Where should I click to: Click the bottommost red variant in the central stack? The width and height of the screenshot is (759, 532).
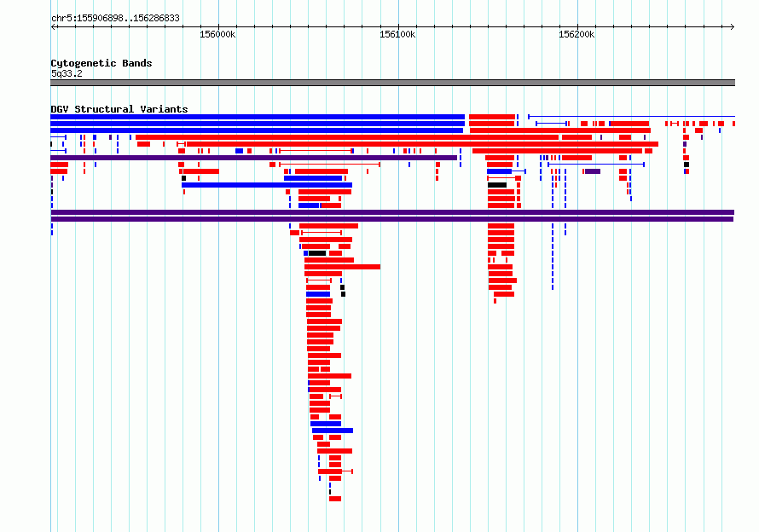tap(335, 499)
